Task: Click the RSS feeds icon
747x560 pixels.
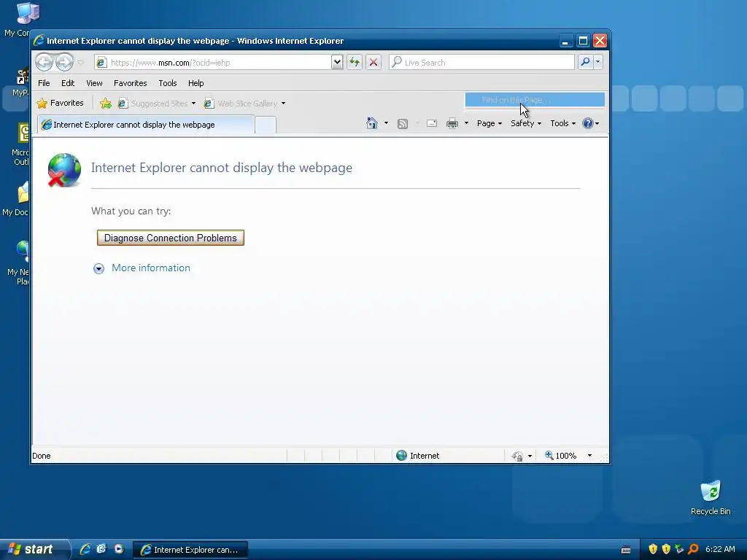Action: tap(403, 124)
